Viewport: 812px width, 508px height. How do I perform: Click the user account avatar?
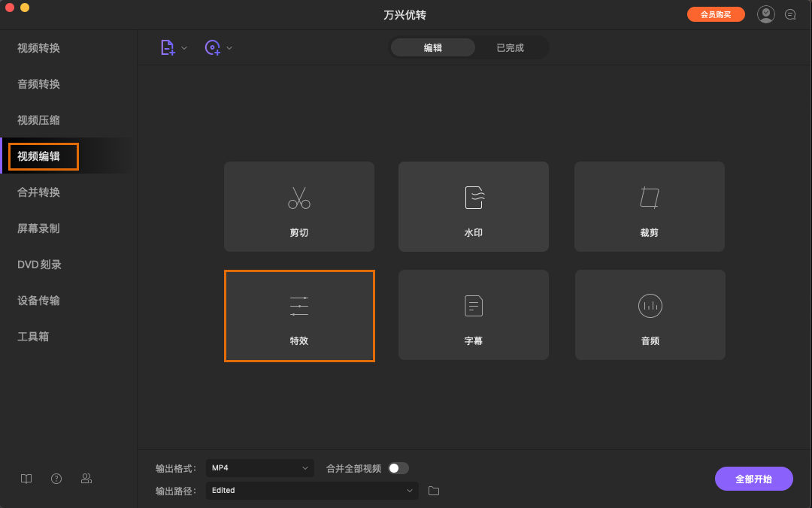(x=765, y=14)
